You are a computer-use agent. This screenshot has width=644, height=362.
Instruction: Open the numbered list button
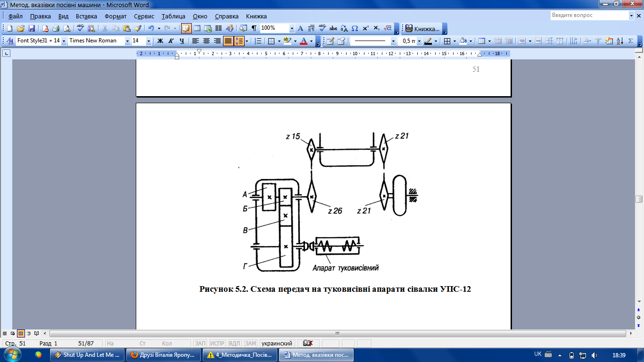(x=257, y=41)
